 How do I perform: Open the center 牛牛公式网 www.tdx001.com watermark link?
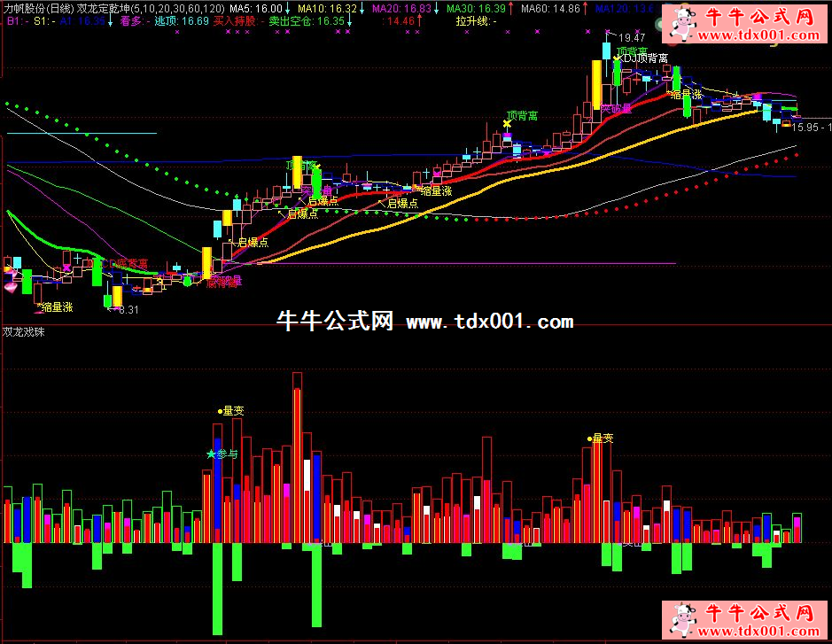(x=425, y=322)
